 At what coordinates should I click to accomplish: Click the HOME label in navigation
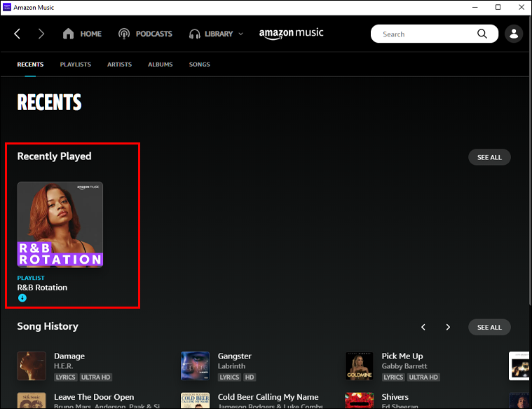tap(91, 34)
